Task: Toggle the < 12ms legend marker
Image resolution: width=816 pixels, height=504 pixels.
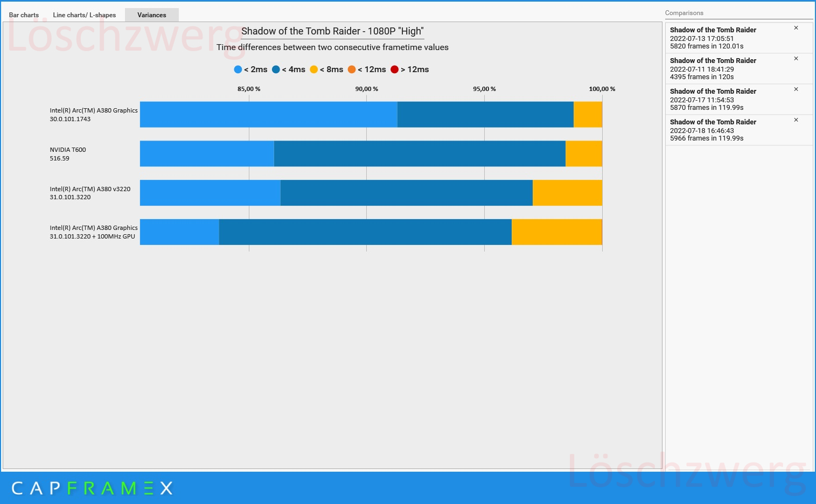Action: coord(352,69)
